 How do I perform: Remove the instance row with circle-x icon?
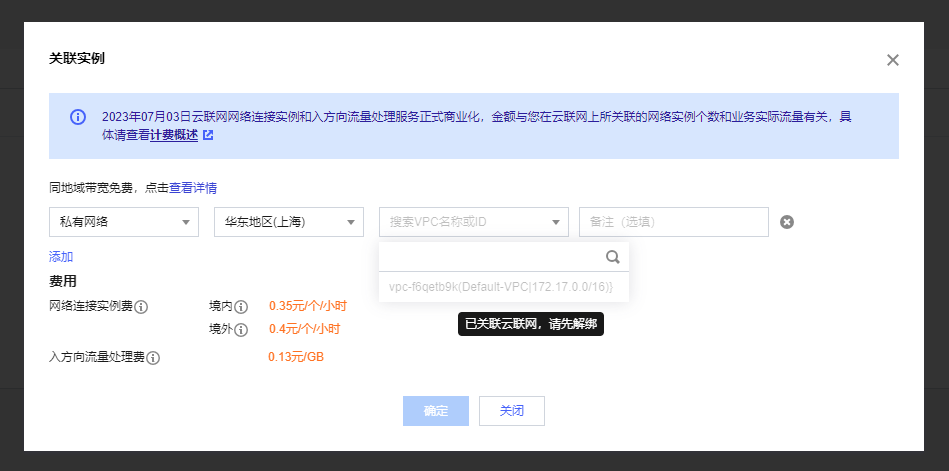787,222
